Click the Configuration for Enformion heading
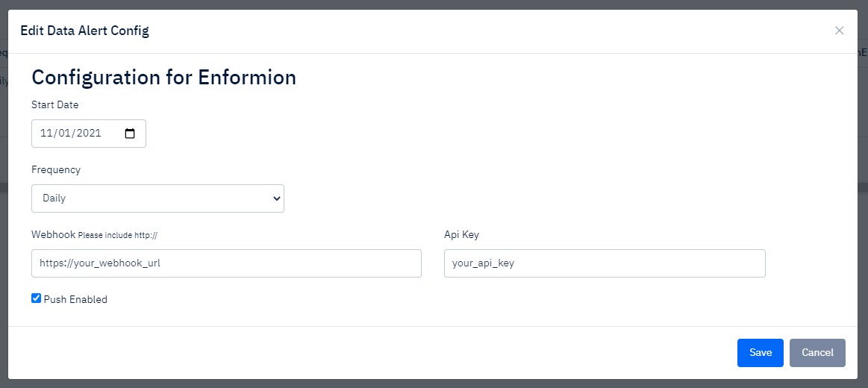Viewport: 868px width, 388px height. click(164, 77)
